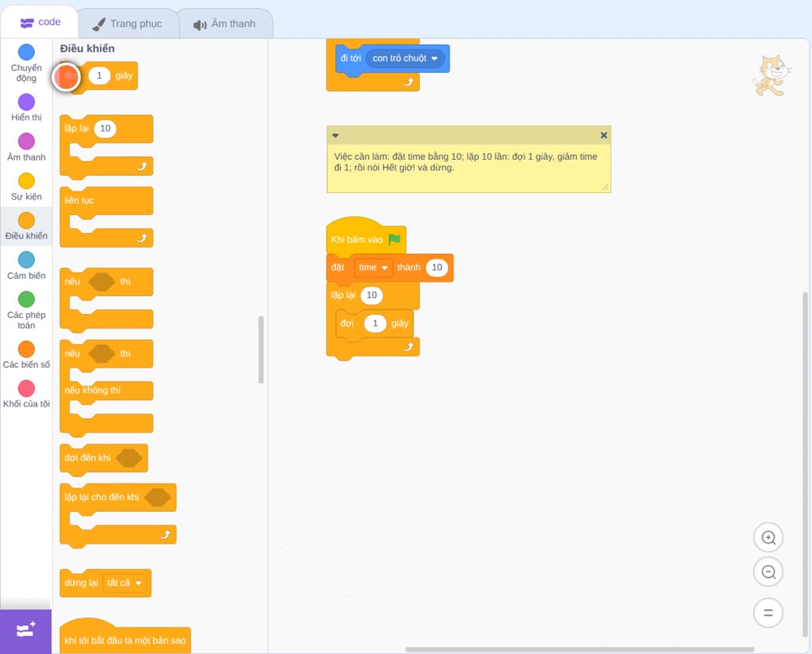The image size is (812, 654).
Task: Click the seconds field in workspace 'đợi' block
Action: 375,324
